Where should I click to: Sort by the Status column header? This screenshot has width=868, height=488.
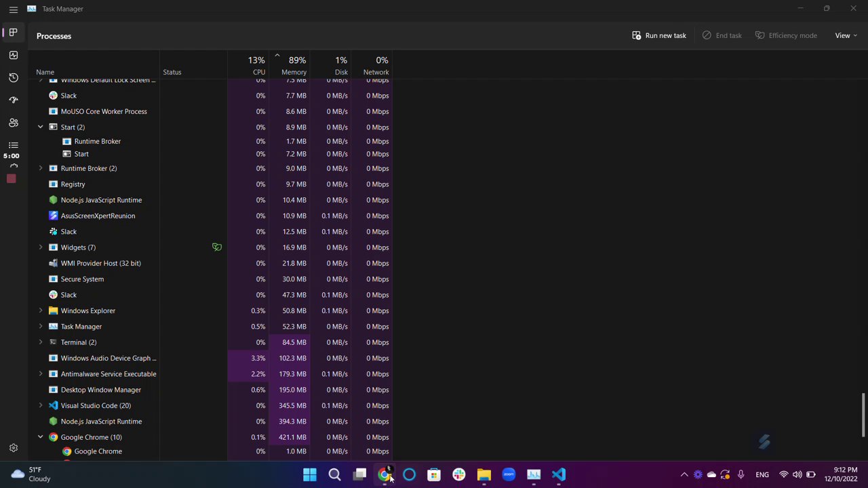click(x=172, y=72)
